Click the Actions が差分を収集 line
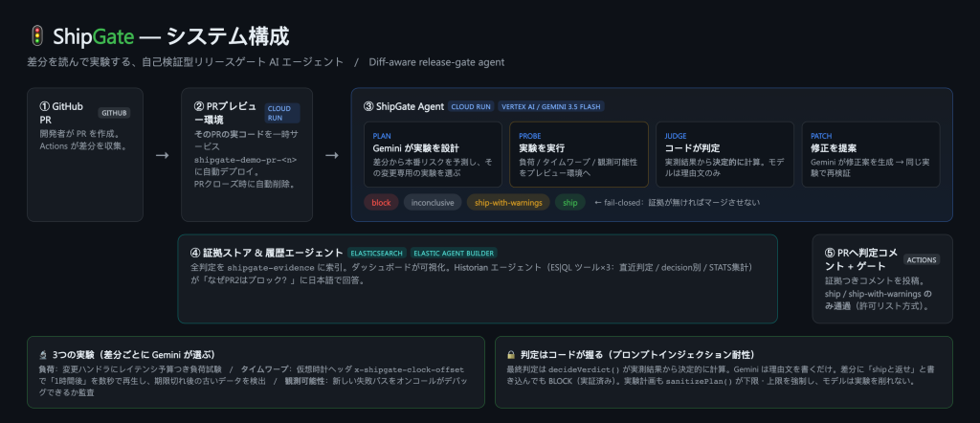The height and width of the screenshot is (423, 980). pyautogui.click(x=84, y=146)
